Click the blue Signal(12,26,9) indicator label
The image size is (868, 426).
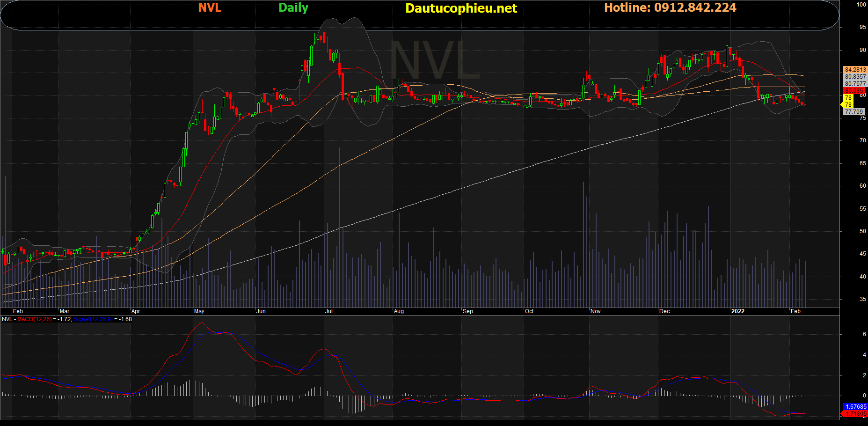pyautogui.click(x=93, y=319)
